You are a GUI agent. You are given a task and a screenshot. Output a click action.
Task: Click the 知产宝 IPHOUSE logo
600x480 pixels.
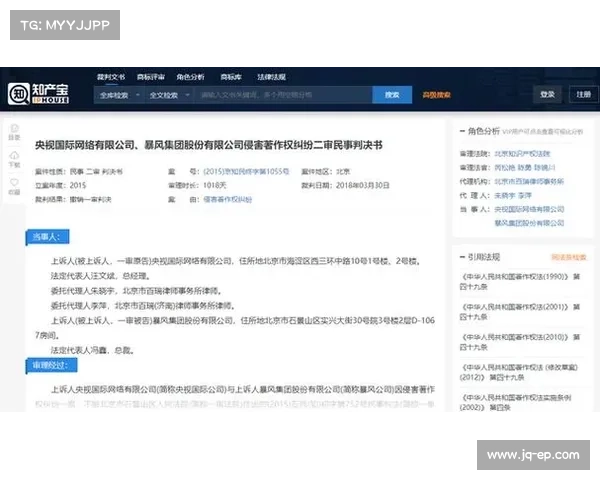(38, 93)
